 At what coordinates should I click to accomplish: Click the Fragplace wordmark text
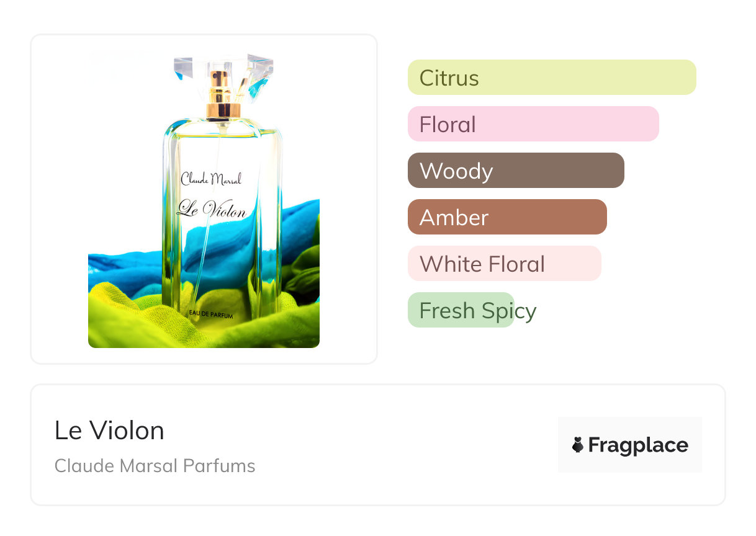click(638, 445)
